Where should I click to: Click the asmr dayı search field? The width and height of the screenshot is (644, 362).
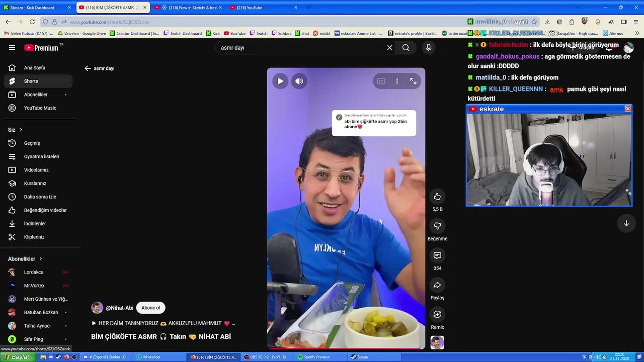pos(302,48)
